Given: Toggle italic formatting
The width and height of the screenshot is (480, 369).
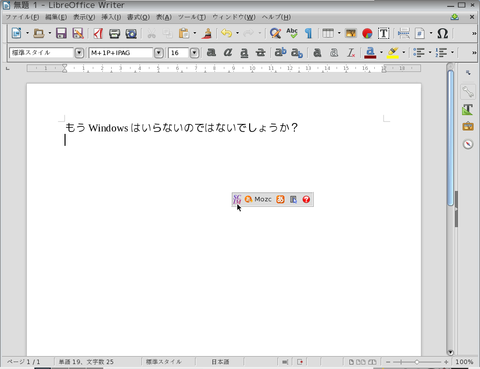Looking at the screenshot, I should click(228, 52).
